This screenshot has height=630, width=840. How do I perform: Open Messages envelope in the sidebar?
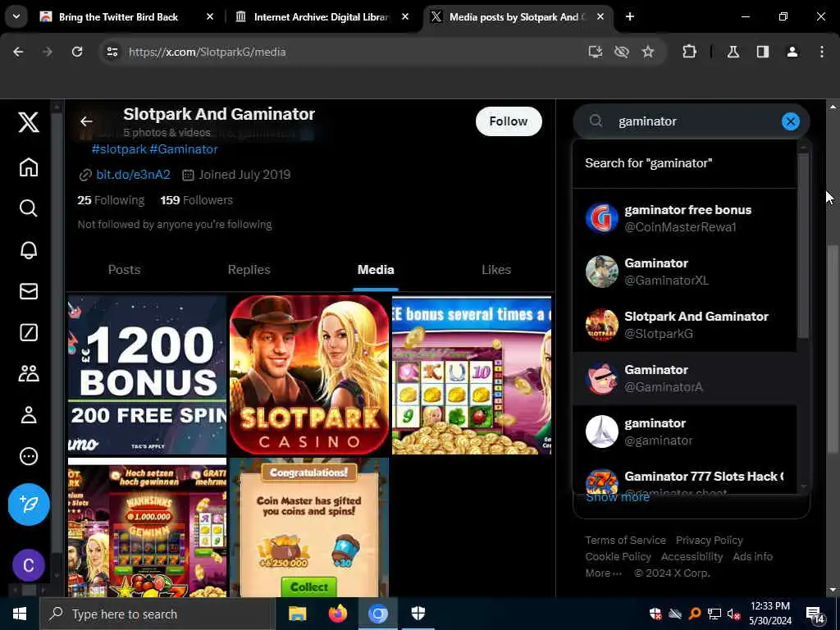pyautogui.click(x=29, y=291)
